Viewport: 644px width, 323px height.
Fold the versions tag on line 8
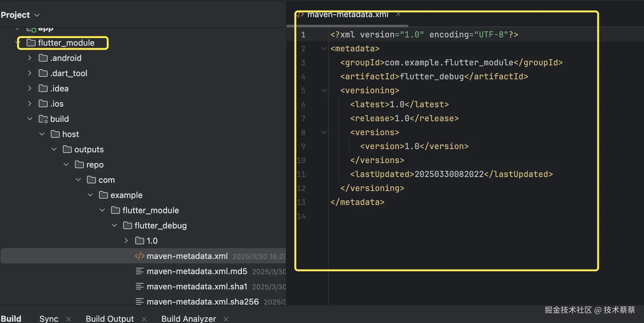point(324,132)
